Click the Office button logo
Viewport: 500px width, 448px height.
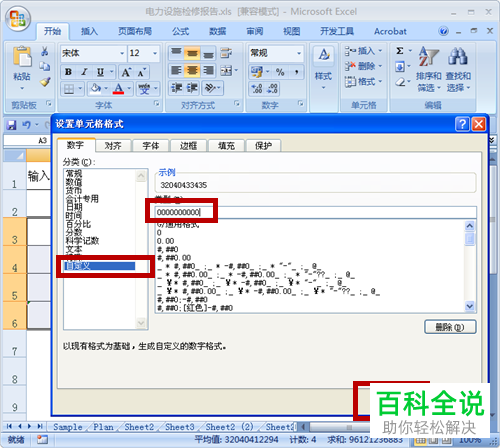click(18, 18)
